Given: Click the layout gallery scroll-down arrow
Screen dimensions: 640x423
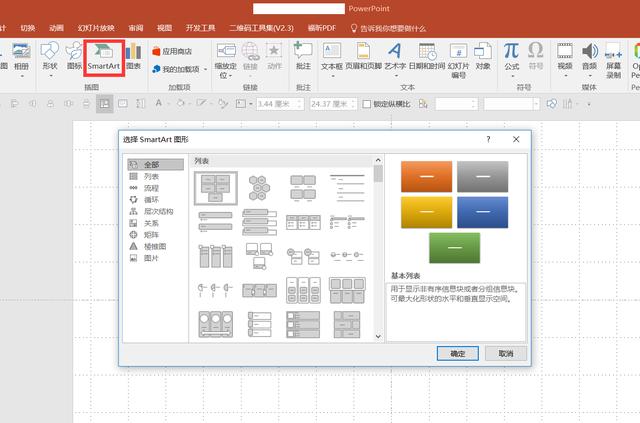Looking at the screenshot, I should tap(378, 336).
